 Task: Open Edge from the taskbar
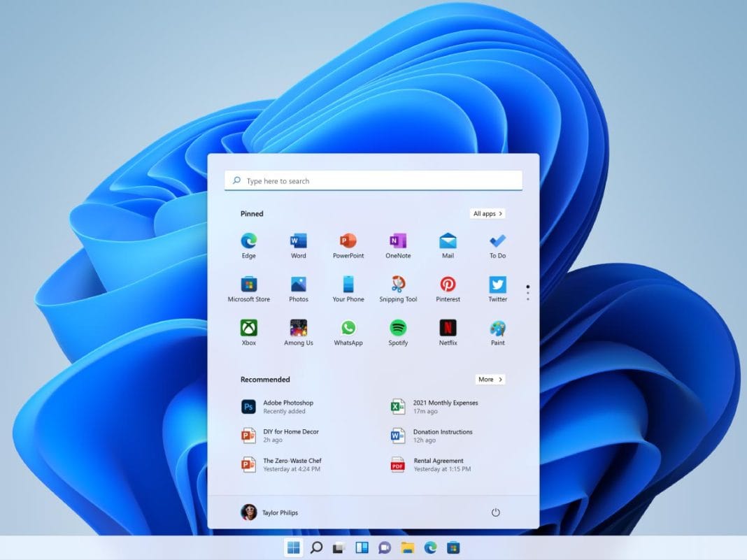click(430, 547)
